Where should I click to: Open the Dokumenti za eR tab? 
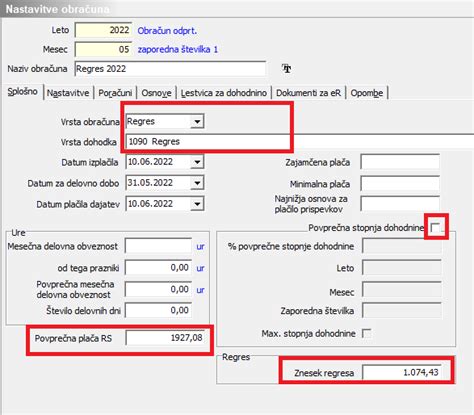(308, 93)
